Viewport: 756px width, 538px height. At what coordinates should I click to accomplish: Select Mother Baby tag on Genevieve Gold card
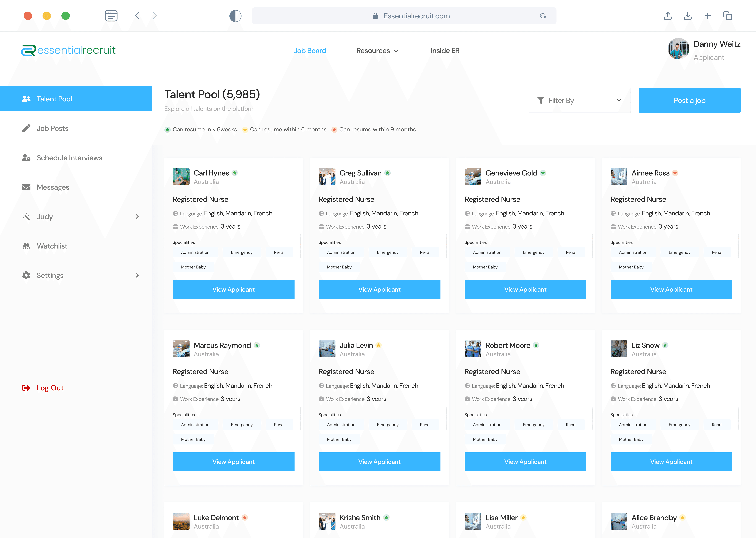[485, 267]
